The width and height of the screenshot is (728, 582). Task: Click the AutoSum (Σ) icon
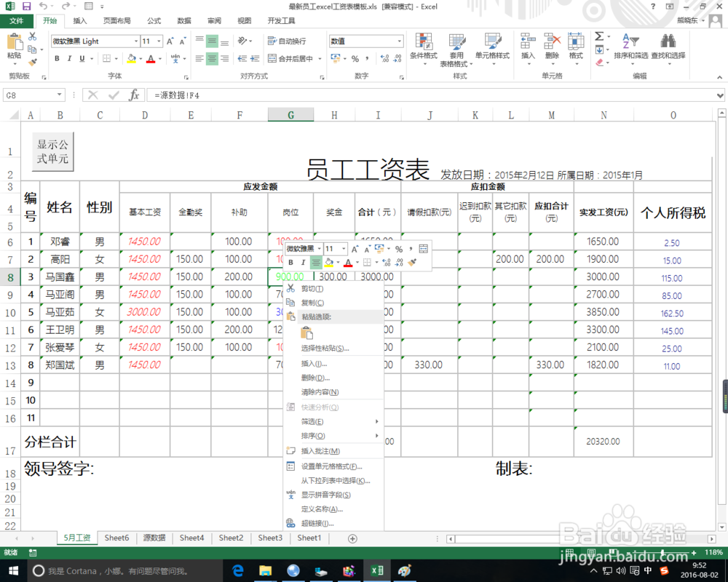(598, 35)
